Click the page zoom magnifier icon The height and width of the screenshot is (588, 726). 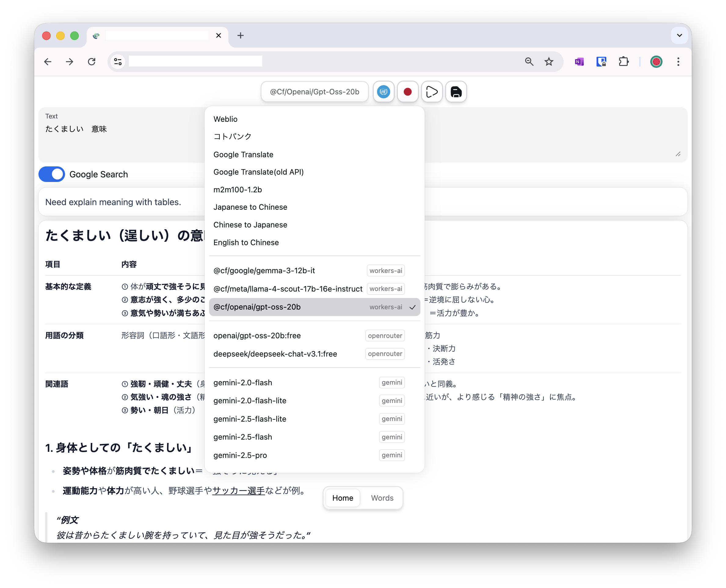click(529, 62)
